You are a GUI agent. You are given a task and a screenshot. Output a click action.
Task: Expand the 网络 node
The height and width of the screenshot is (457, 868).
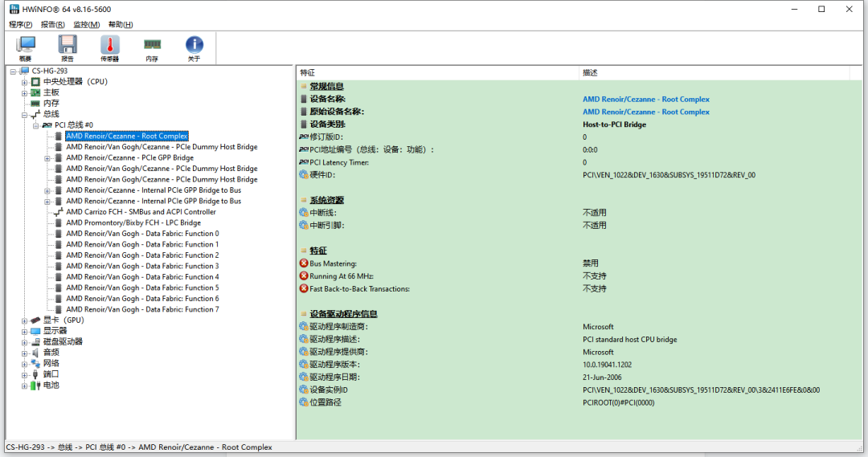(x=24, y=364)
